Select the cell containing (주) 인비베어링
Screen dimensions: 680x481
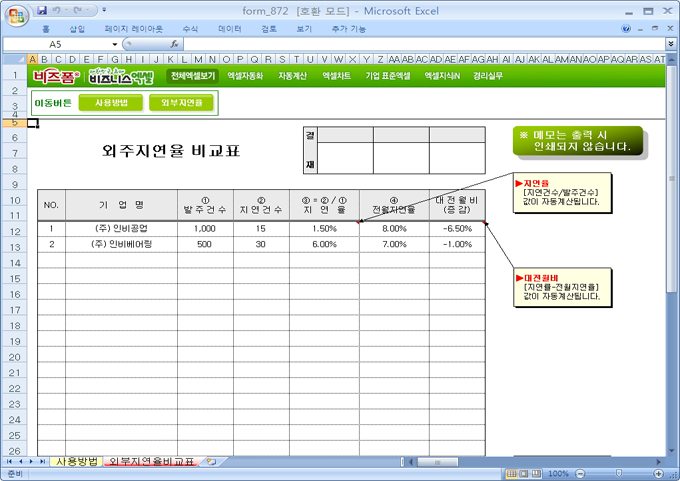coord(121,244)
